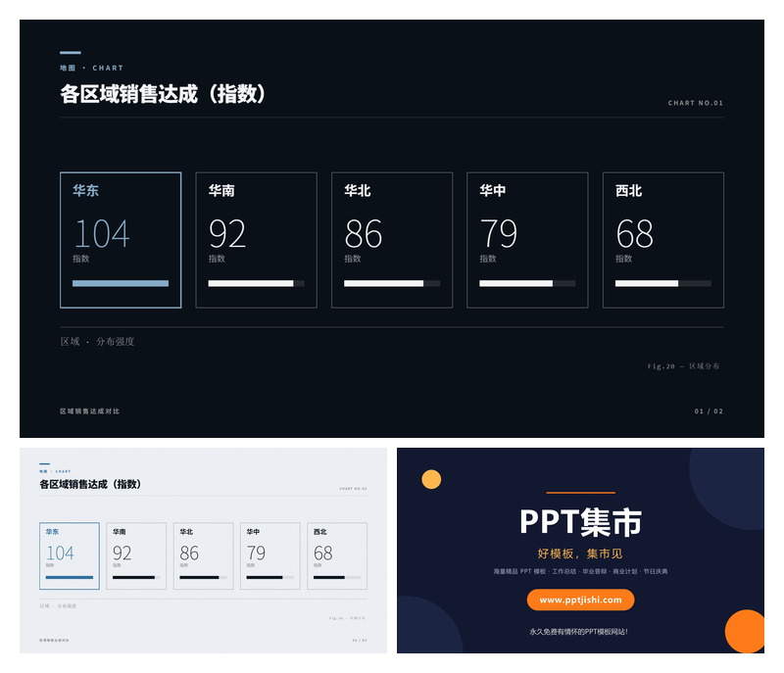Click the 华中 progress bar in light slide
This screenshot has width=784, height=673.
[270, 578]
